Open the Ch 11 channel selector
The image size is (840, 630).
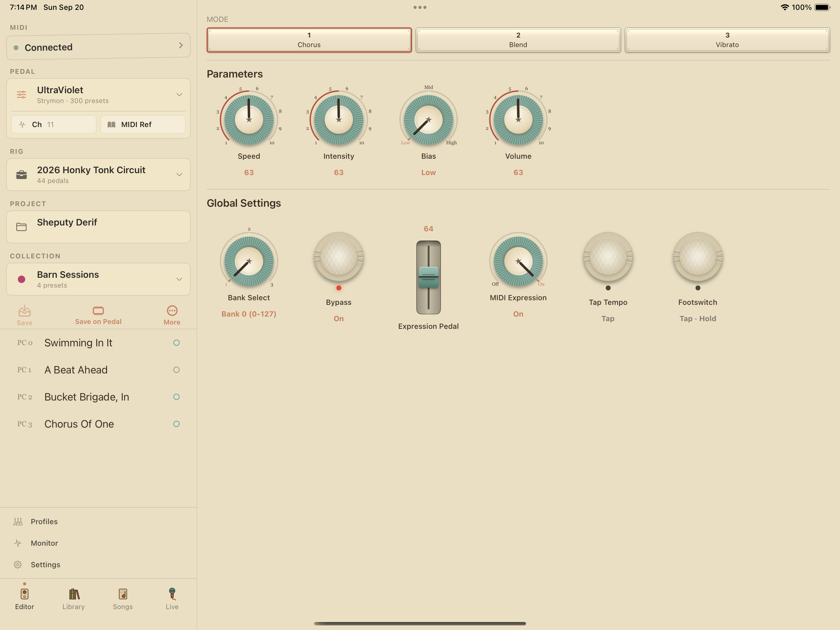(53, 125)
